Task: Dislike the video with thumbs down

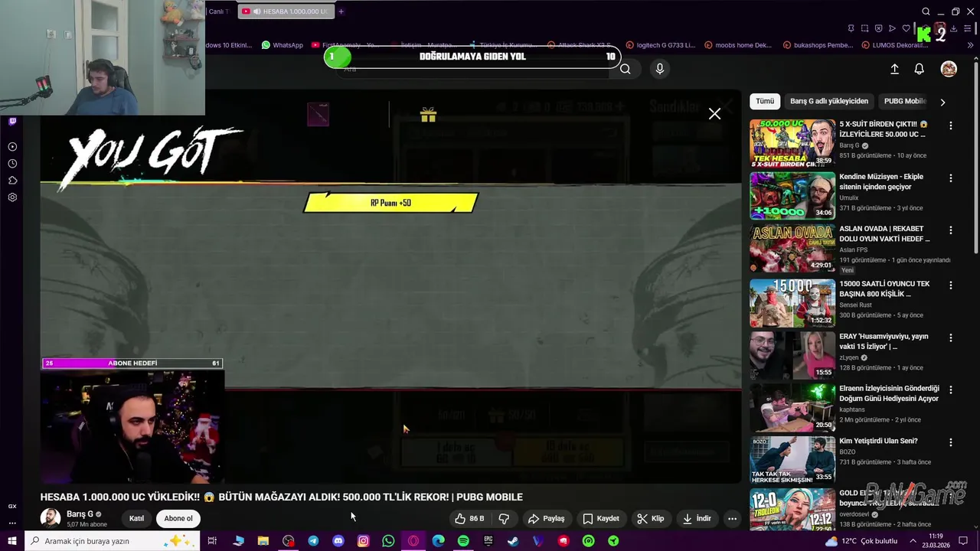Action: tap(504, 518)
